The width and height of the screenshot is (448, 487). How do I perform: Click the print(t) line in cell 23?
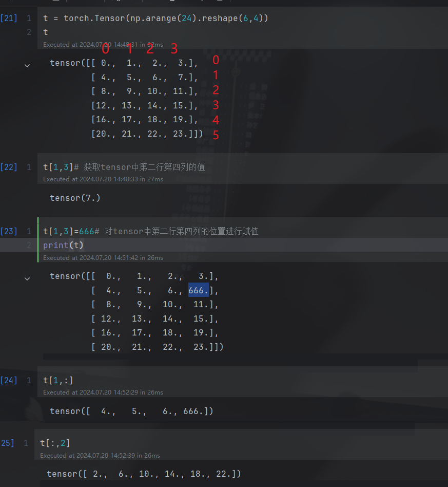[63, 246]
